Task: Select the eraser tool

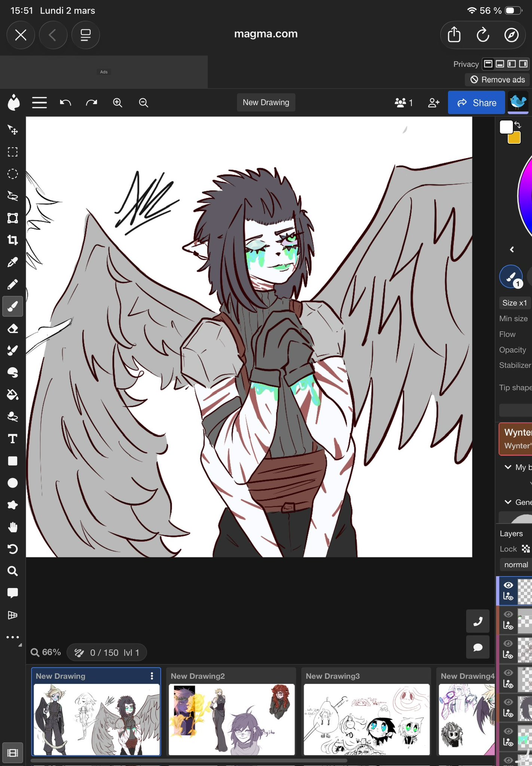Action: 13,329
